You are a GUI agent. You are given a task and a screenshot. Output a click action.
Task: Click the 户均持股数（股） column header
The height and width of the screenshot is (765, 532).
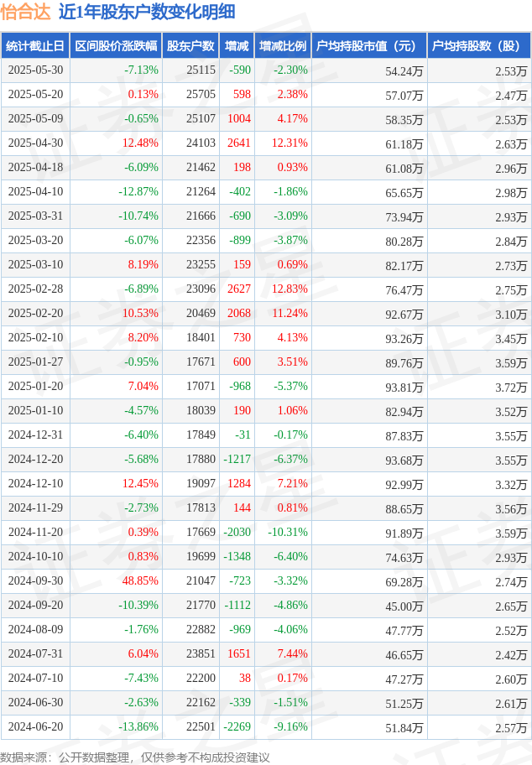click(478, 46)
